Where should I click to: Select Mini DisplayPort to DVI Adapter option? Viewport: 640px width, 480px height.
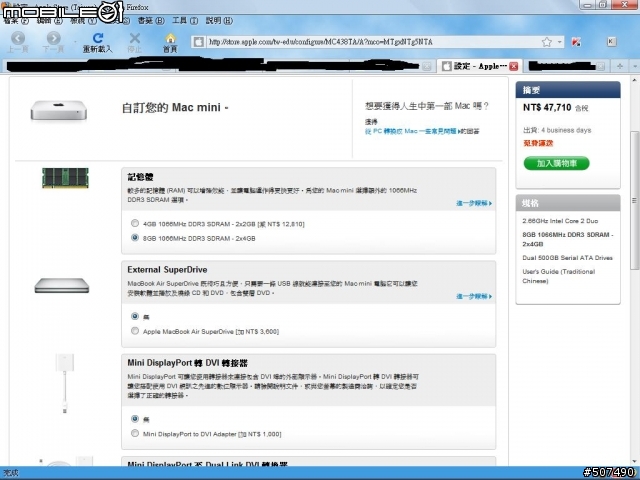pos(135,433)
